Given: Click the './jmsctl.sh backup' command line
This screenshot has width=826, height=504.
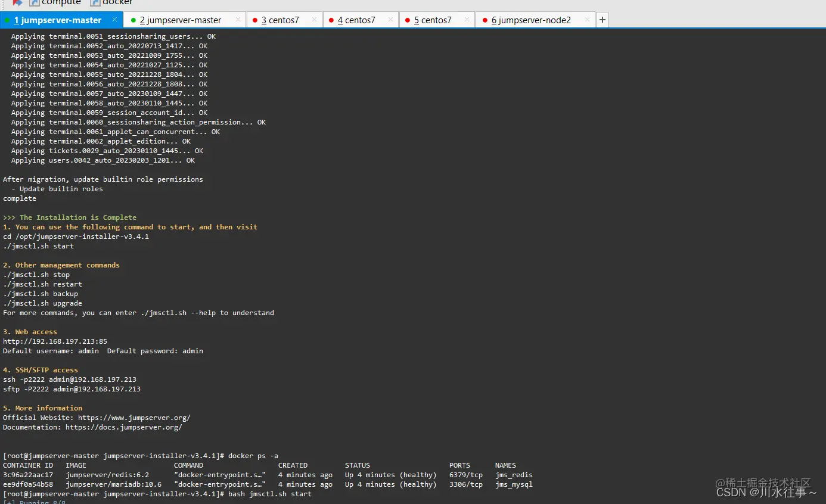Looking at the screenshot, I should click(41, 294).
